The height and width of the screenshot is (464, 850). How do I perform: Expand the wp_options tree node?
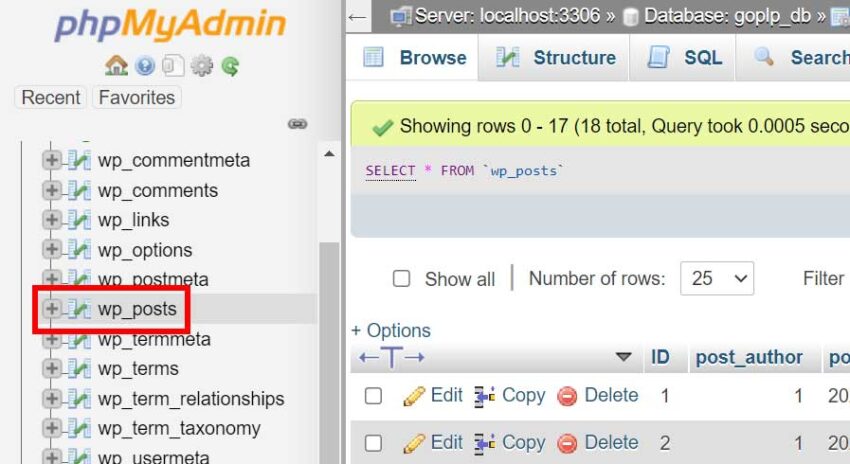[x=51, y=249]
